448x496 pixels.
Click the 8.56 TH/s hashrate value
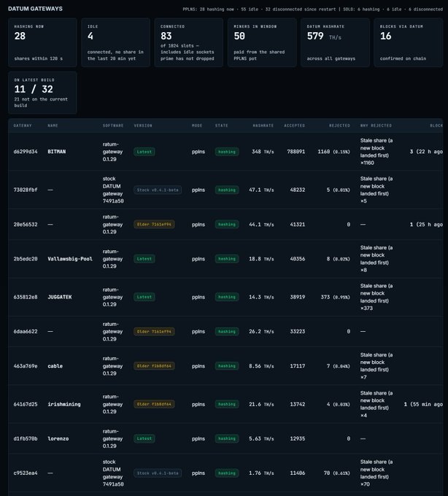[x=261, y=366]
